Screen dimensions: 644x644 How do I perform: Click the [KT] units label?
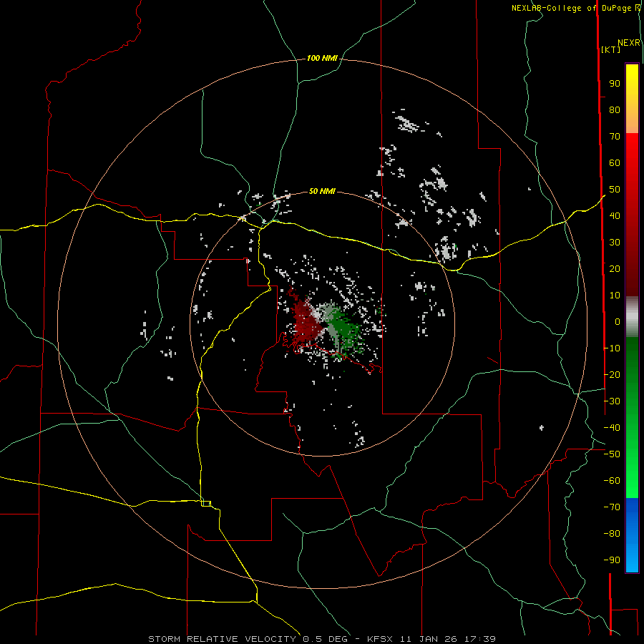coord(611,49)
